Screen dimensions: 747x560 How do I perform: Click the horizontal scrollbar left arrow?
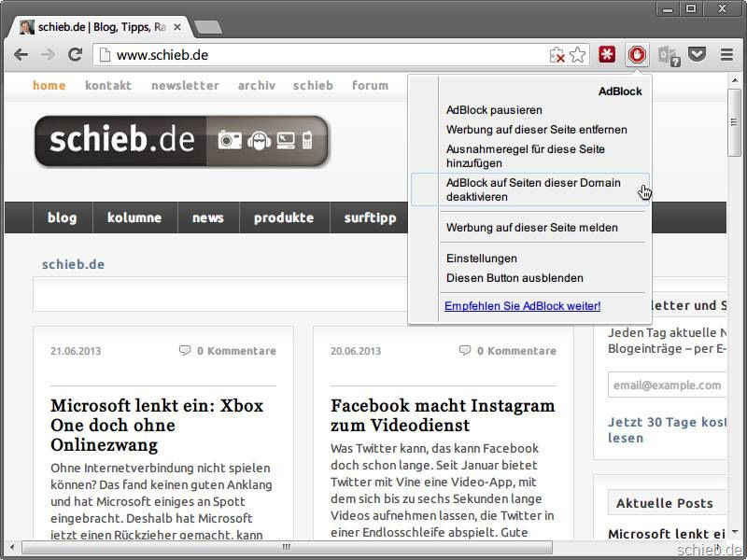point(12,547)
